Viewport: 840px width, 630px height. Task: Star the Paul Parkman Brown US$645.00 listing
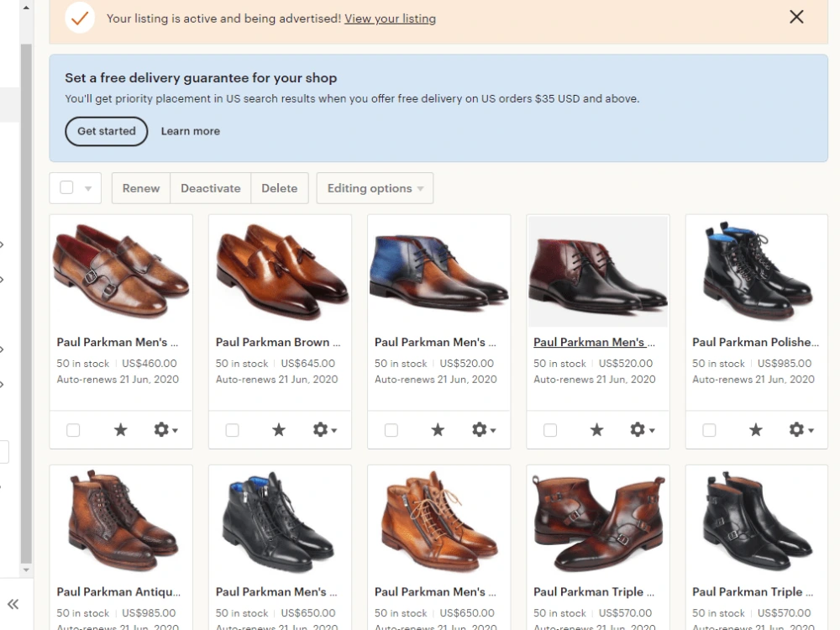pos(279,429)
